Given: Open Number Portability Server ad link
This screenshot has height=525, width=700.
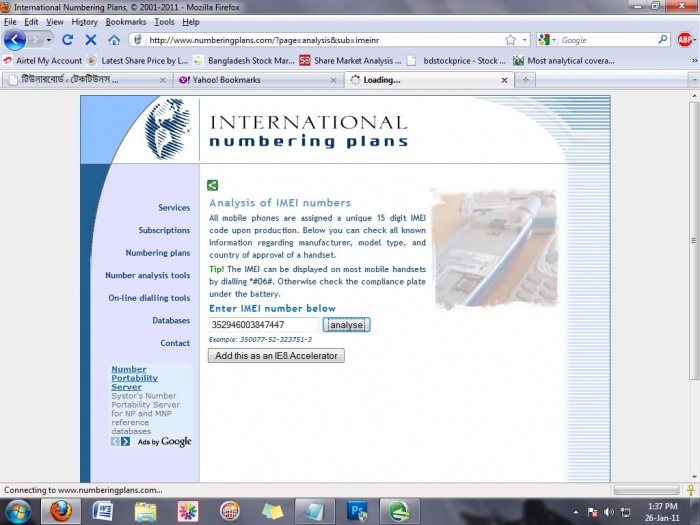Looking at the screenshot, I should click(x=134, y=378).
